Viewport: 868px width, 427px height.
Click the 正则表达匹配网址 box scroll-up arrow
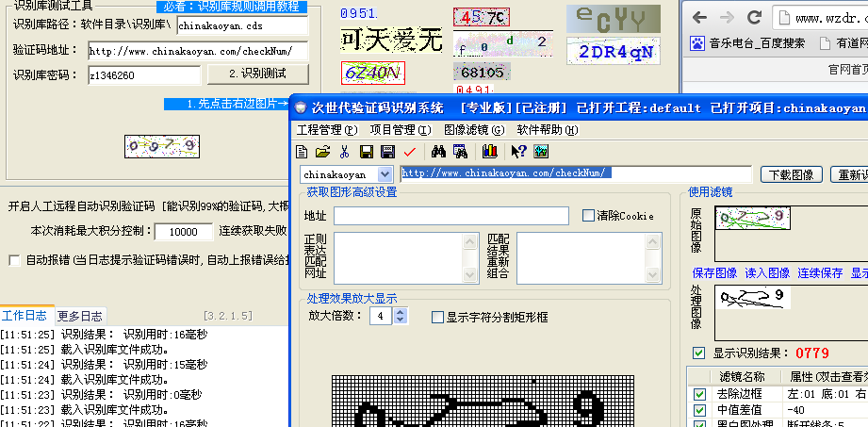[x=470, y=241]
